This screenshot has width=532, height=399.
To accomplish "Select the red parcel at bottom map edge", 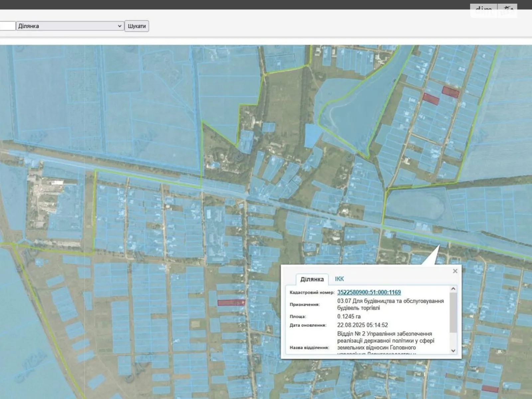I will tap(490, 389).
